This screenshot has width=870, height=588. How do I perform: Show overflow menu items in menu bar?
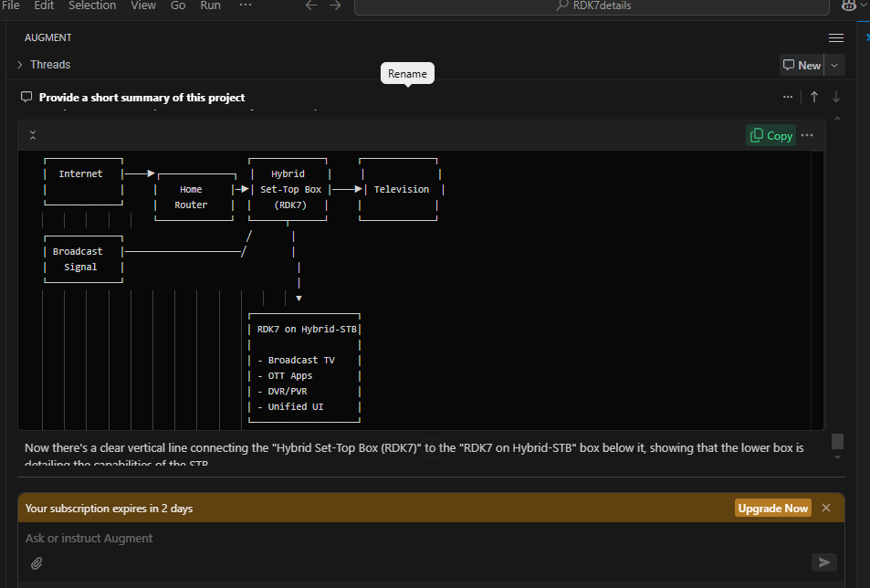pos(246,5)
